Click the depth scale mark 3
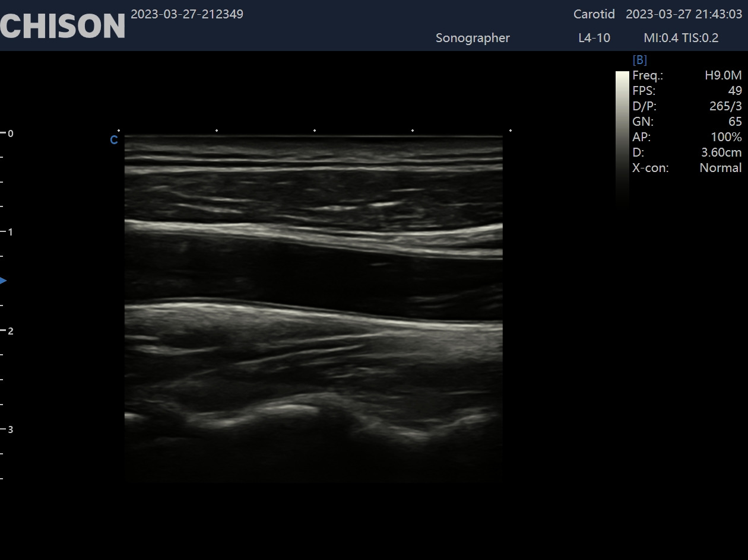 pos(10,429)
